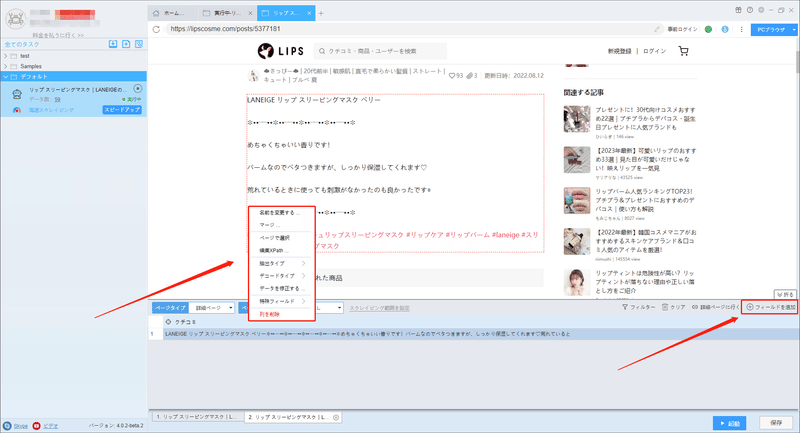The height and width of the screenshot is (433, 800).
Task: Expand the 特殊フィールド submenu
Action: tap(282, 301)
